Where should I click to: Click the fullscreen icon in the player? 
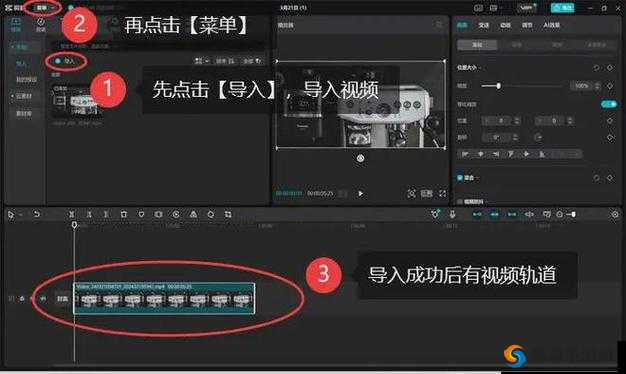coord(442,194)
